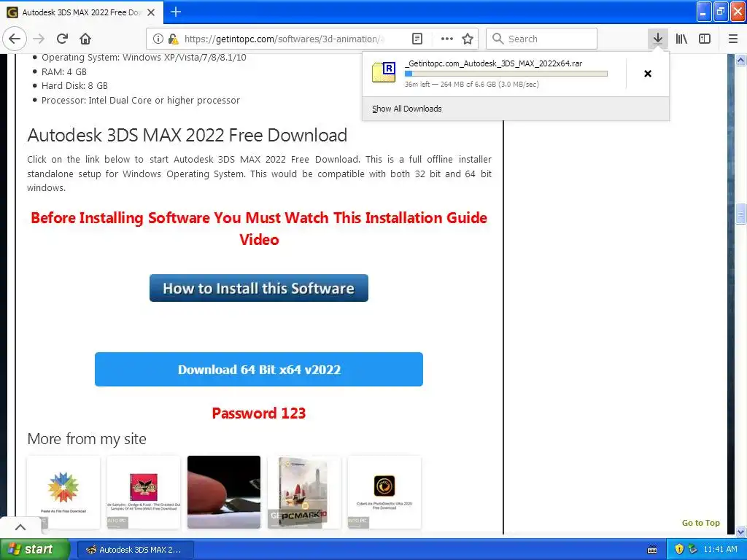Image resolution: width=747 pixels, height=560 pixels.
Task: Open the Paste As File thumbnail
Action: click(x=63, y=492)
